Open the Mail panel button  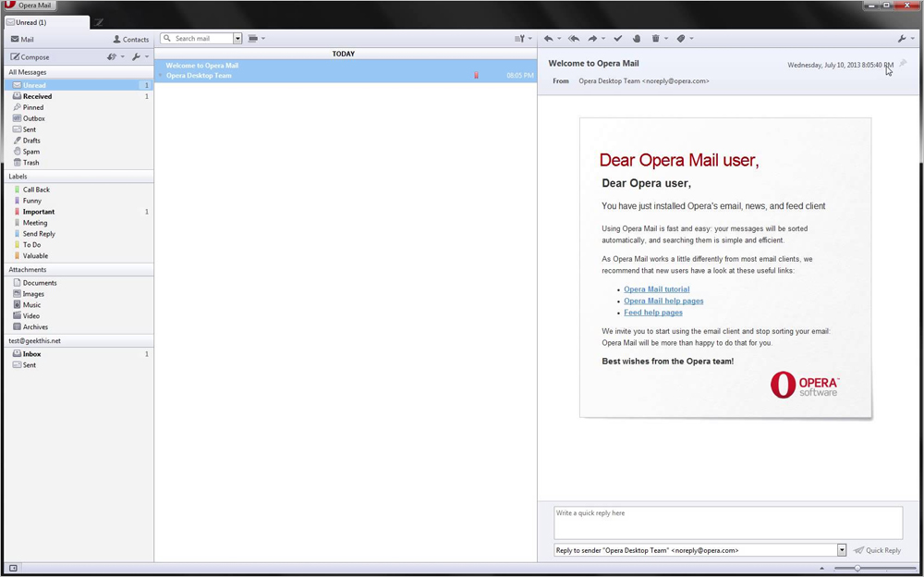pos(22,40)
